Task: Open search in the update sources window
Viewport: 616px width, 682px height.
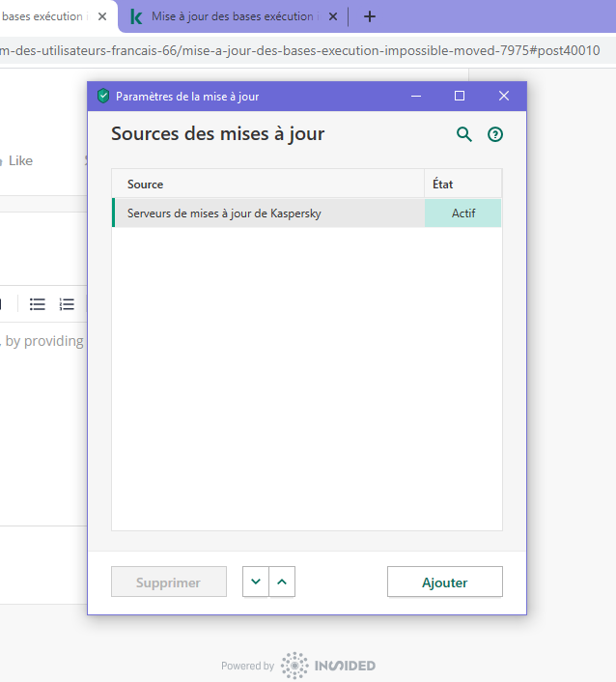Action: coord(464,134)
